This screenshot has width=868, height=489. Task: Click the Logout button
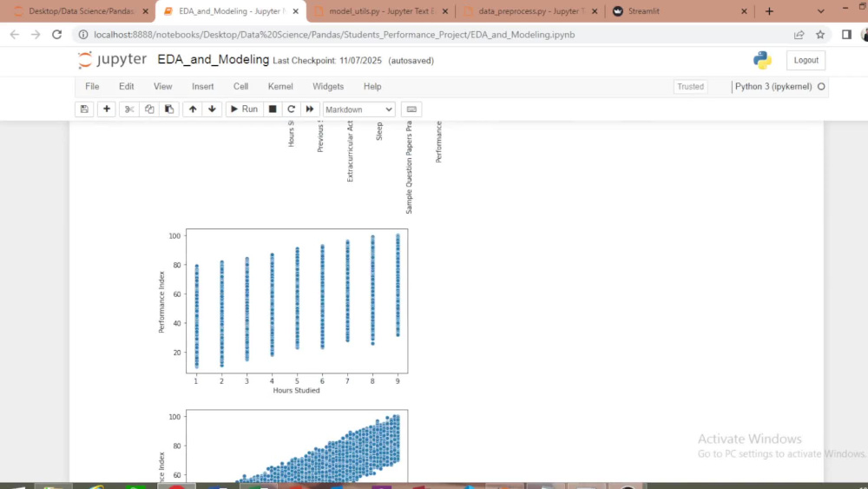[x=806, y=60]
